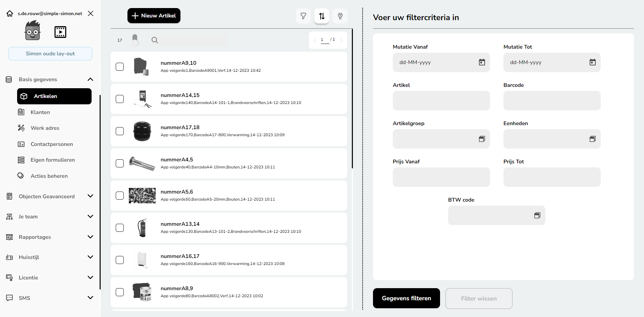644x317 pixels.
Task: Expand Huisstijl section
Action: click(90, 257)
